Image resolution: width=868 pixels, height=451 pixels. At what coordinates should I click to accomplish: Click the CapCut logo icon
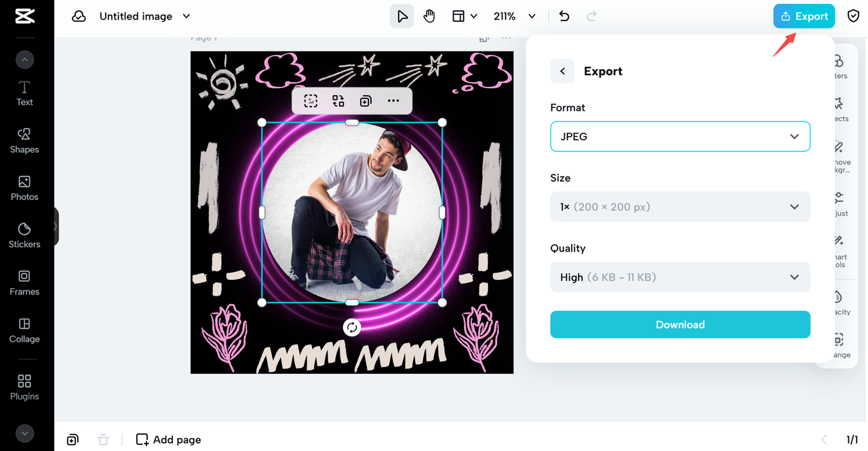tap(24, 16)
